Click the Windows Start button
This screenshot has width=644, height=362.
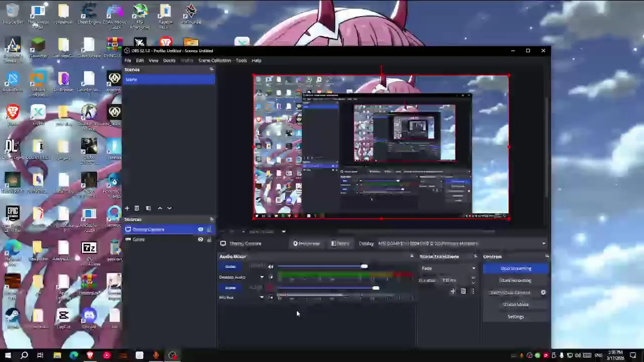coord(8,355)
